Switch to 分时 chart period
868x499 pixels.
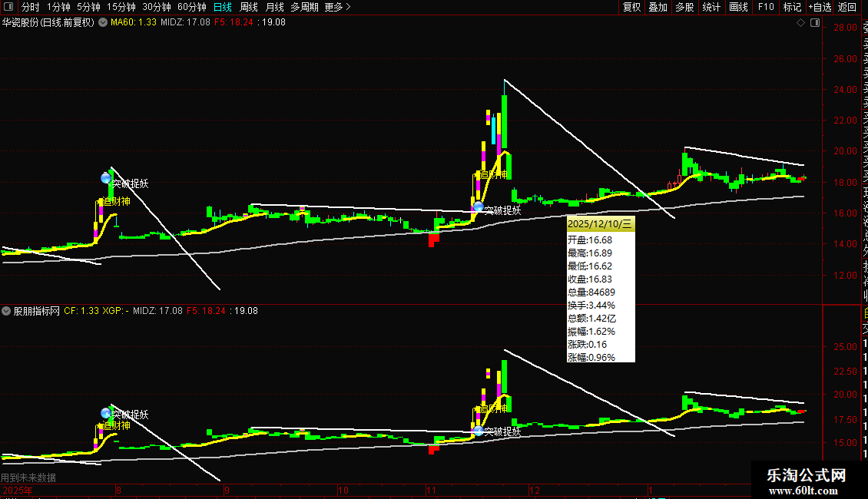(x=31, y=7)
